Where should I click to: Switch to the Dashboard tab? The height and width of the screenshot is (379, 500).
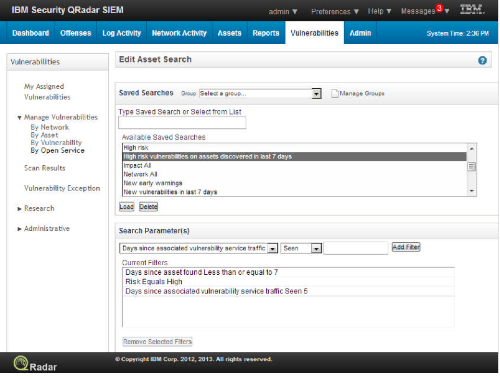(x=30, y=33)
